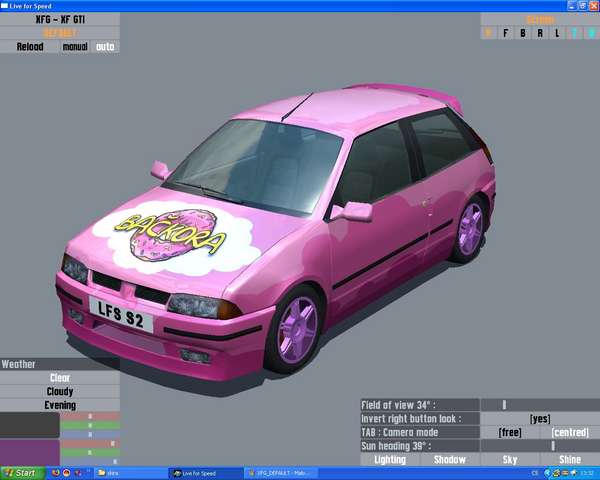Click the last cyan view icon
This screenshot has width=600, height=480.
coord(591,33)
